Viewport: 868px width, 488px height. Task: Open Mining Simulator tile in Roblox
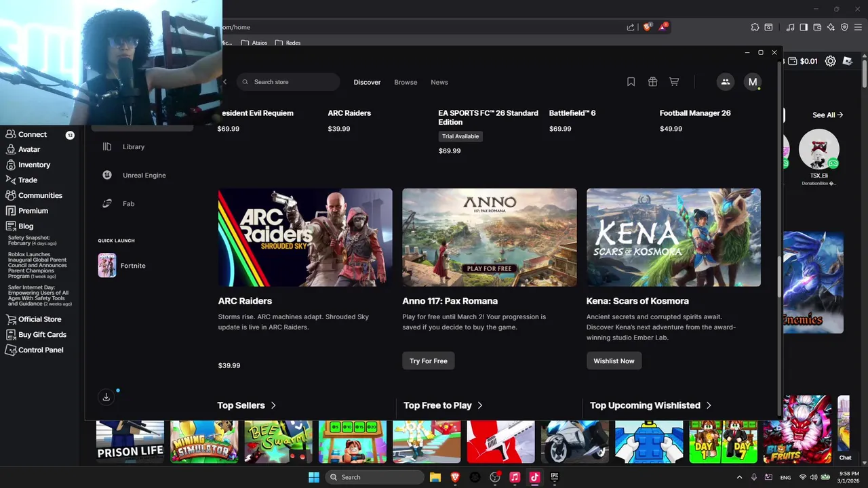pyautogui.click(x=204, y=441)
